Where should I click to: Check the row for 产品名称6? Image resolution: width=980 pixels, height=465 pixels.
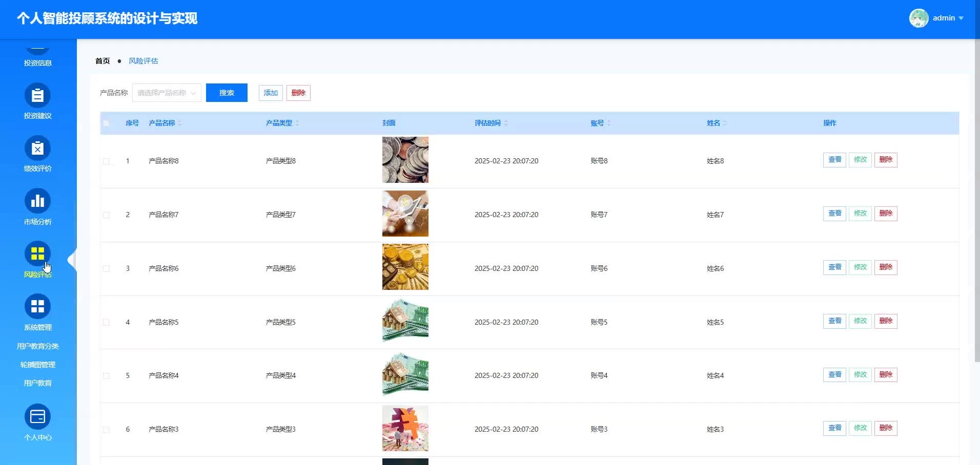pyautogui.click(x=106, y=268)
